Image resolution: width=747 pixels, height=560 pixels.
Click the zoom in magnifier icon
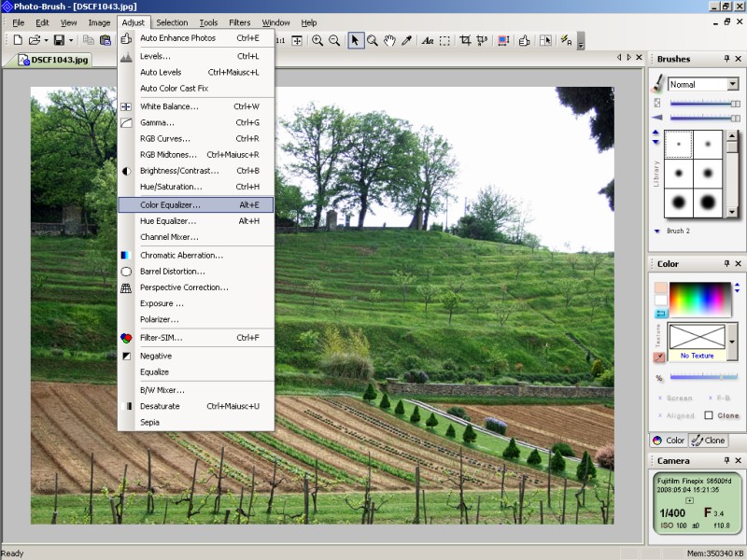(x=317, y=40)
